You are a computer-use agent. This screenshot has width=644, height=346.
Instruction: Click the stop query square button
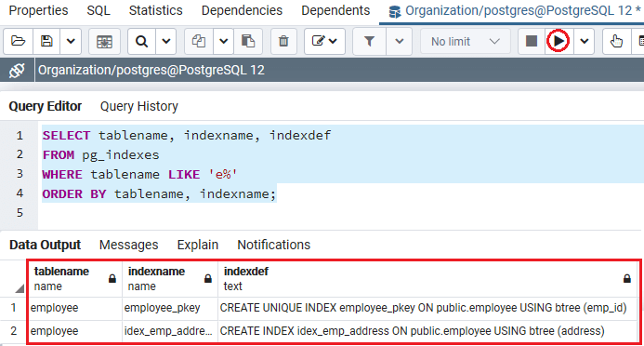coord(532,41)
